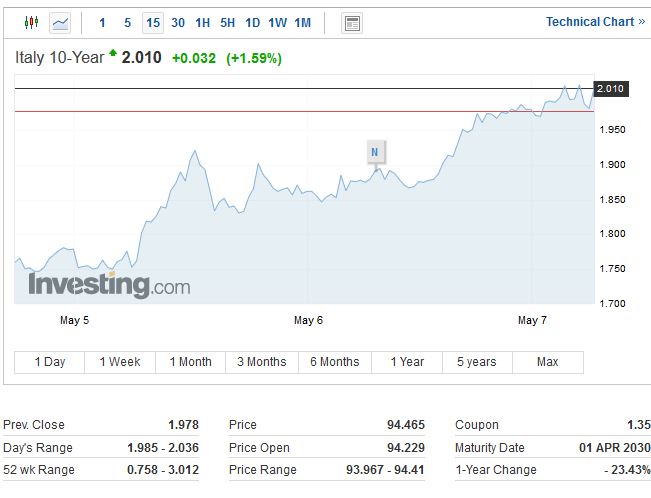The image size is (651, 498).
Task: Switch to candlestick chart view
Action: [32, 22]
